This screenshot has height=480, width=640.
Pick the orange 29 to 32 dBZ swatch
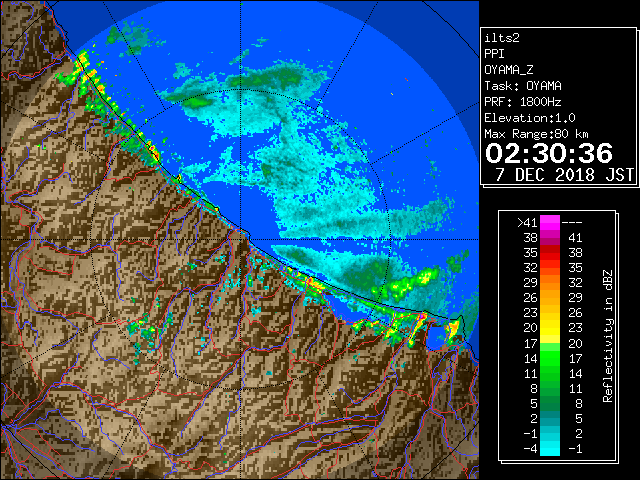pos(550,282)
